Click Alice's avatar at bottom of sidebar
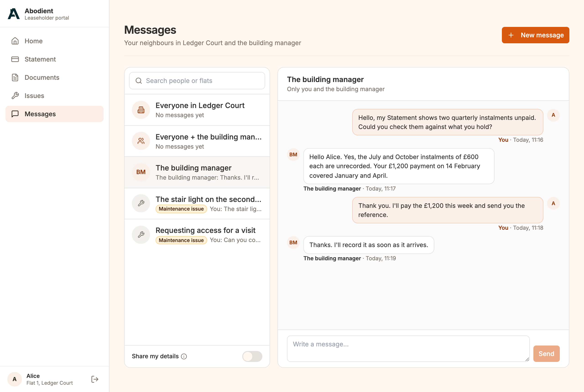The width and height of the screenshot is (584, 392). click(x=15, y=379)
